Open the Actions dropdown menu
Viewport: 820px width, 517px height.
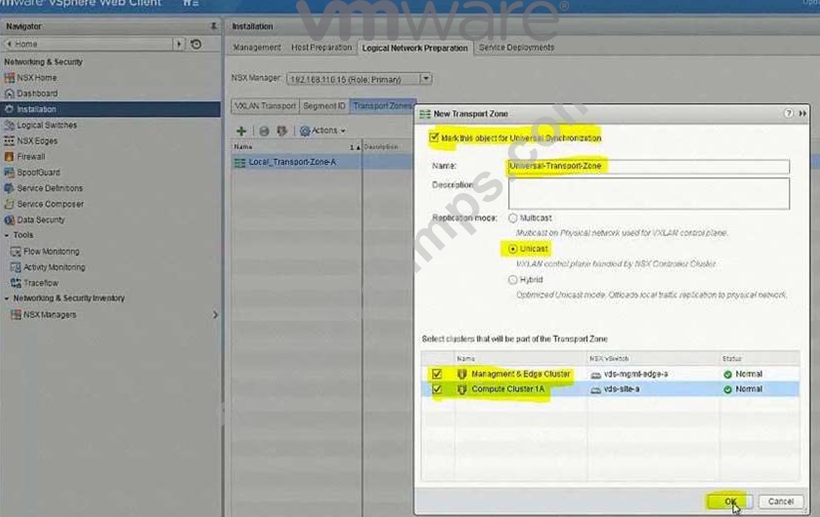323,131
